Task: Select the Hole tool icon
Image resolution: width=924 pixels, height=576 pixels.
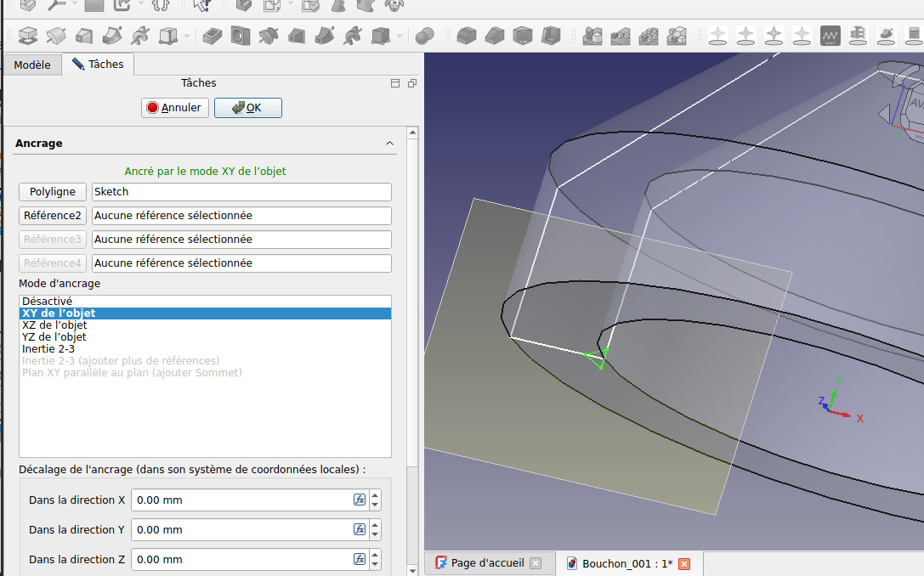Action: coord(240,36)
